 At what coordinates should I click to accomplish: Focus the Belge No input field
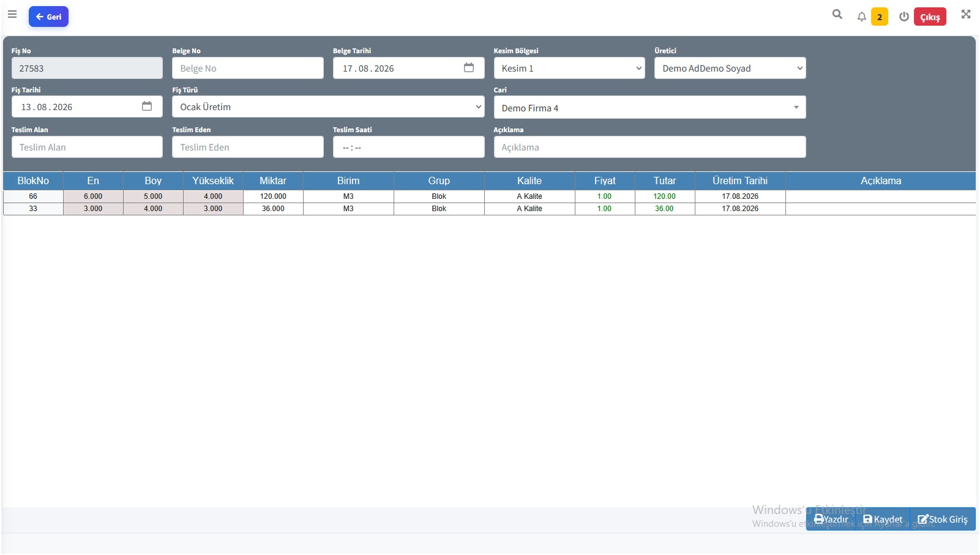coord(247,68)
